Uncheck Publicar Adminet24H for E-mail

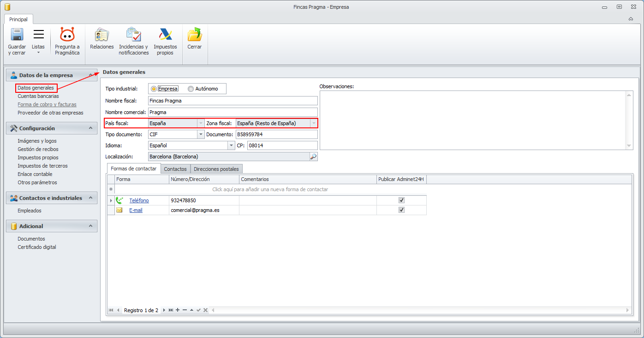click(401, 210)
